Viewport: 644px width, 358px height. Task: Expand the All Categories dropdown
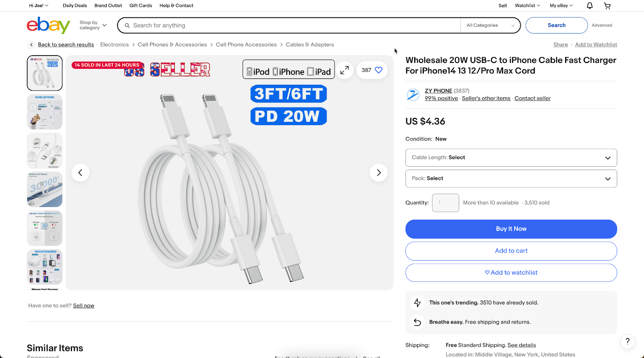[x=489, y=25]
